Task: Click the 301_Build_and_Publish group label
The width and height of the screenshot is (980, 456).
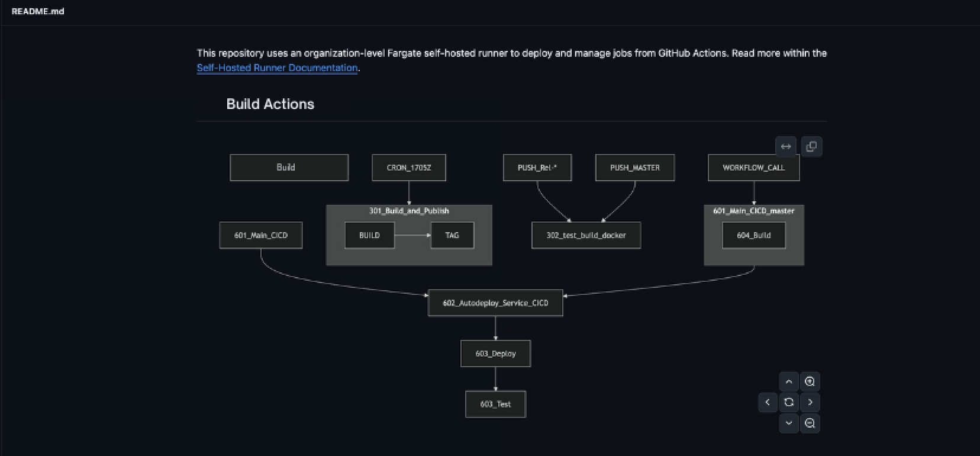Action: (409, 211)
